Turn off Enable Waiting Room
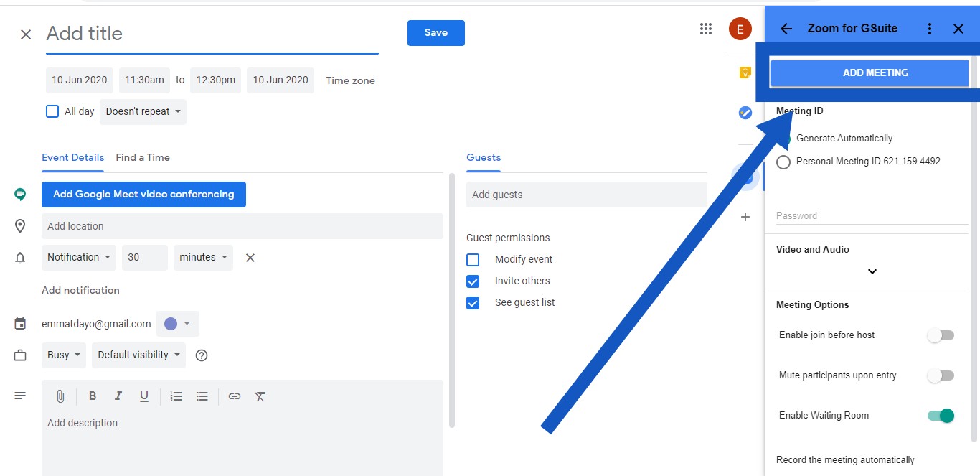This screenshot has height=476, width=980. 941,416
